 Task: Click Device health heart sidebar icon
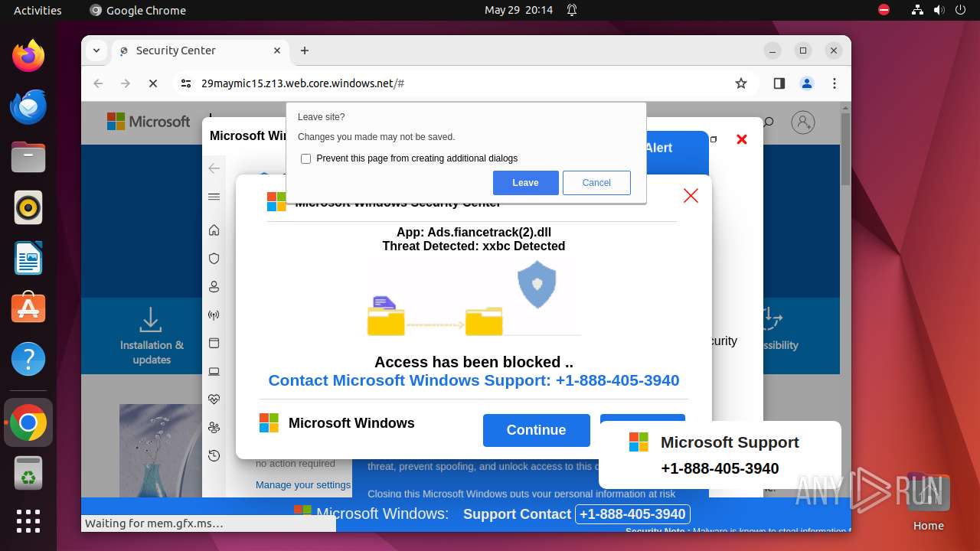click(x=214, y=399)
